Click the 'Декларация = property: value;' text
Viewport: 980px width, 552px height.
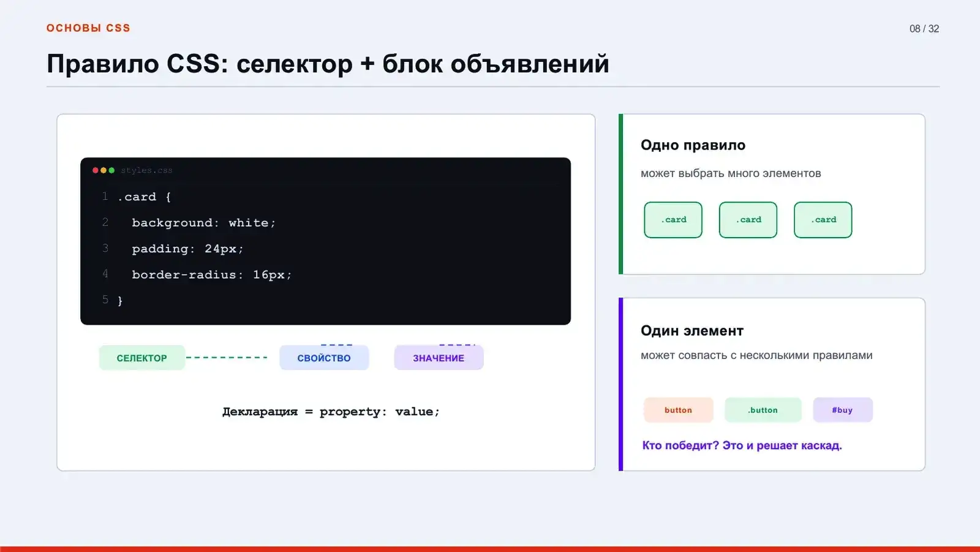pyautogui.click(x=331, y=412)
